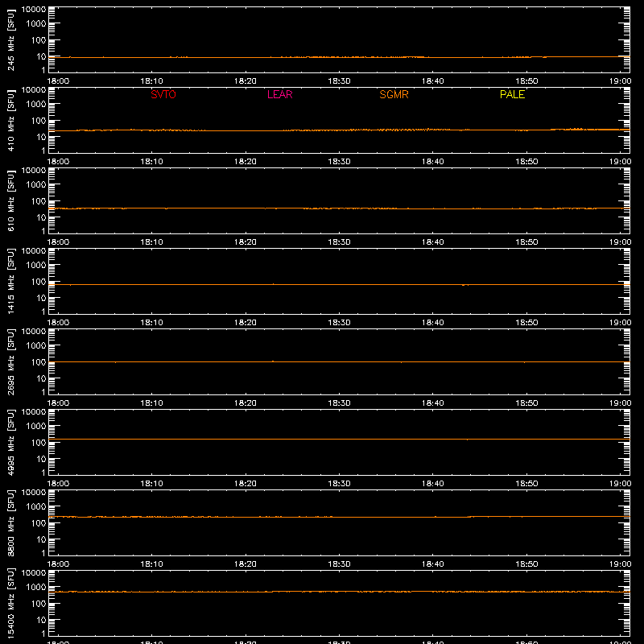Click the red SVTO station label

coord(163,94)
